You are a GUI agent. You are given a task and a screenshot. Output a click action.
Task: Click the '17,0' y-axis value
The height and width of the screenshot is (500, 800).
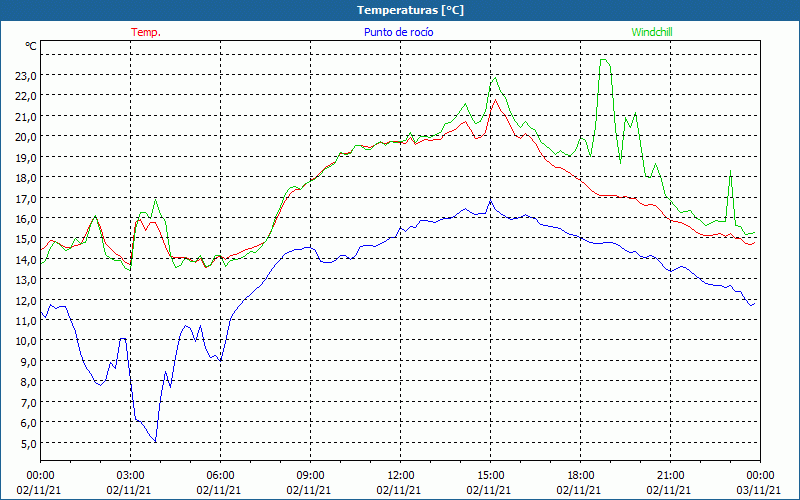tap(26, 198)
